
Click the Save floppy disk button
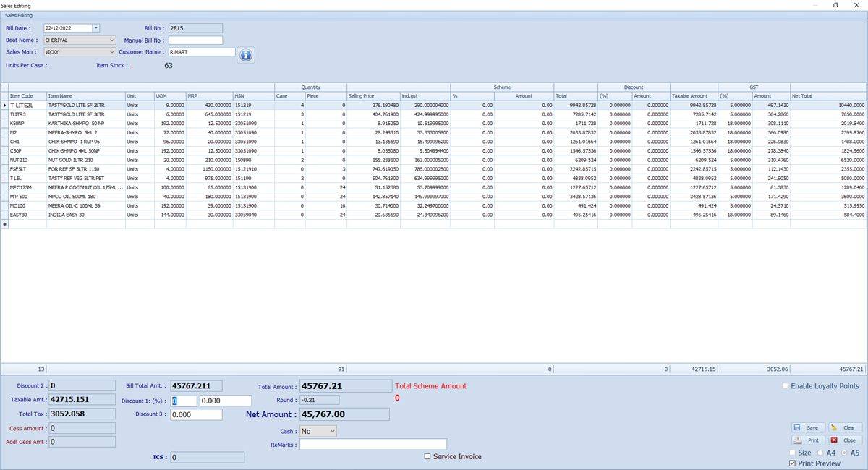pyautogui.click(x=807, y=427)
